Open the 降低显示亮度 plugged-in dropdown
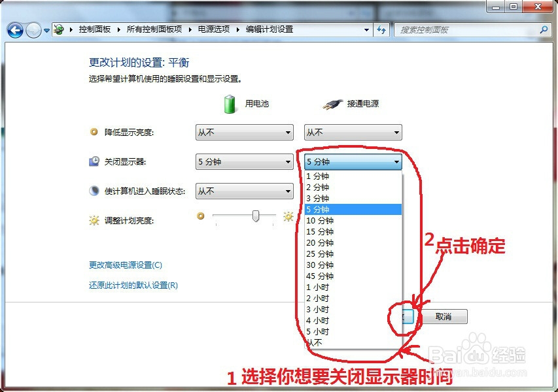The height and width of the screenshot is (392, 558). 353,133
